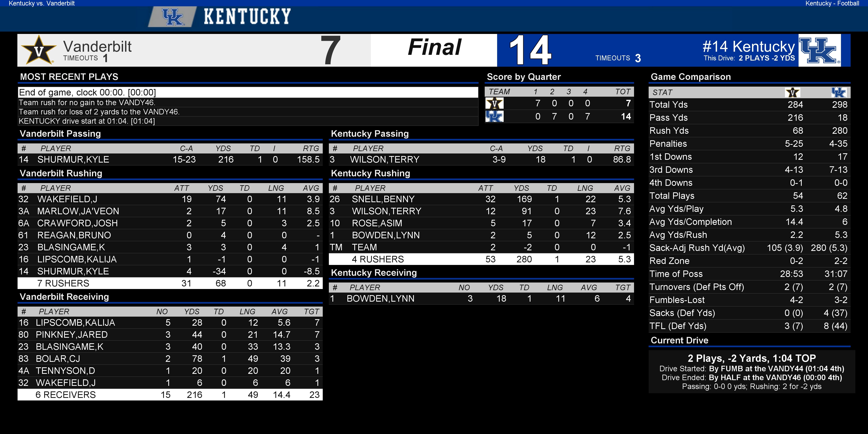Select SHURMUR,KYLE row in Vanderbilt Passing
The height and width of the screenshot is (434, 868).
170,159
